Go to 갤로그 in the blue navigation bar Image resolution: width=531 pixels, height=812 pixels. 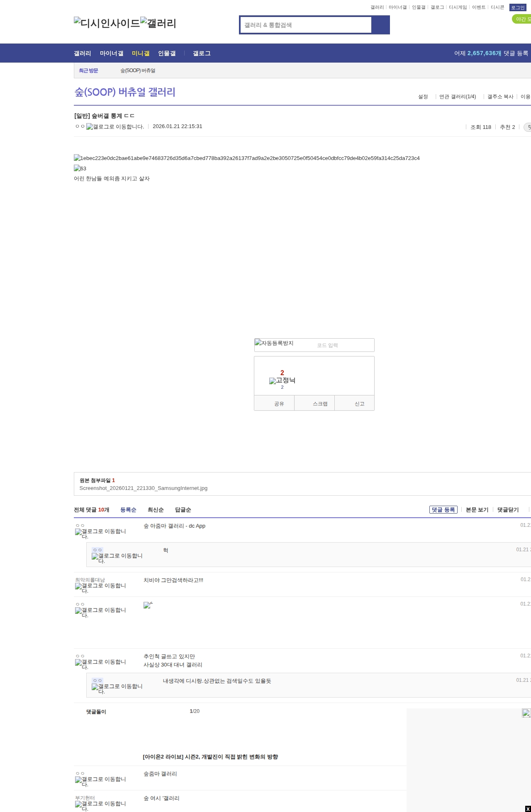tap(202, 53)
